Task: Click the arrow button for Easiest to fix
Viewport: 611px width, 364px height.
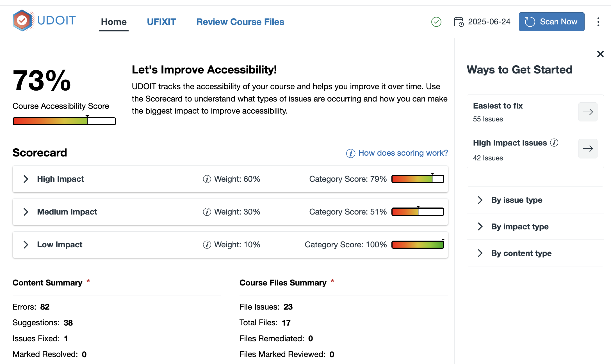Action: 588,112
